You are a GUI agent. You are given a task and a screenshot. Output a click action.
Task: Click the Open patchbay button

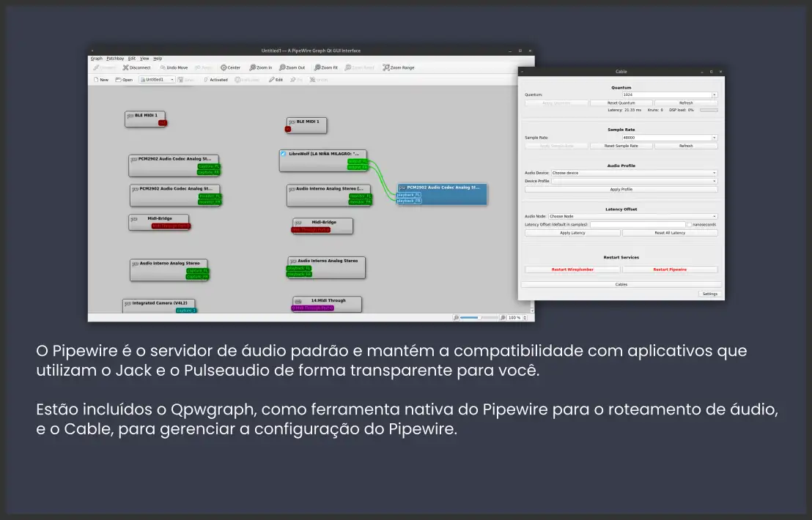pyautogui.click(x=124, y=80)
